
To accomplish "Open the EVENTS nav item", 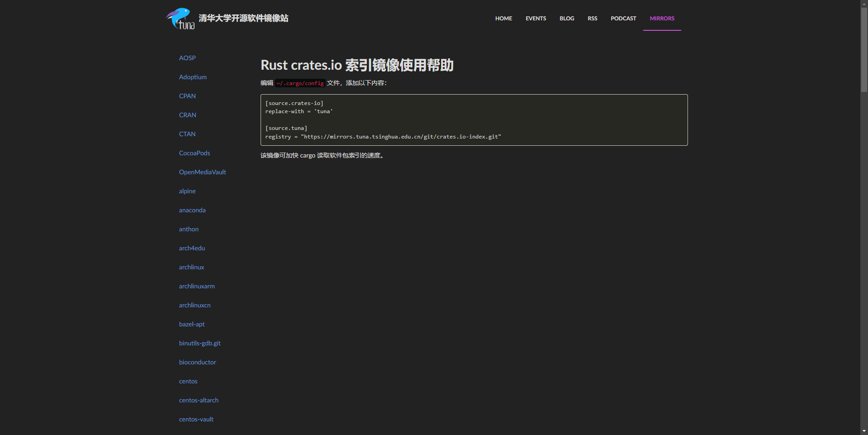I will [536, 19].
